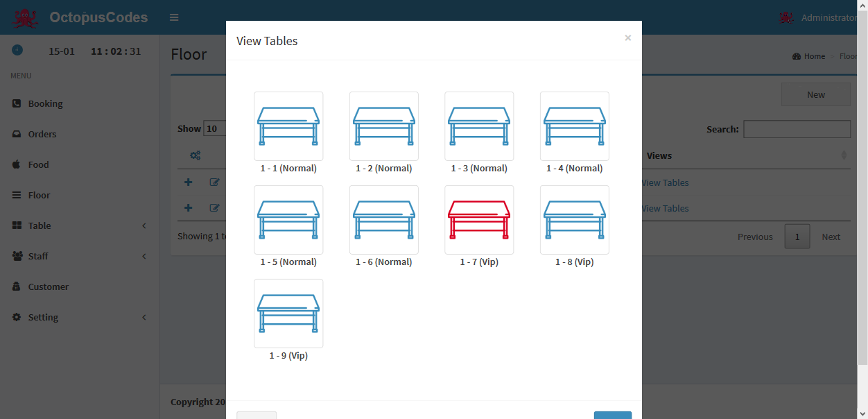This screenshot has height=419, width=868.
Task: Select table 1 - 3 (Normal) icon
Action: [479, 126]
